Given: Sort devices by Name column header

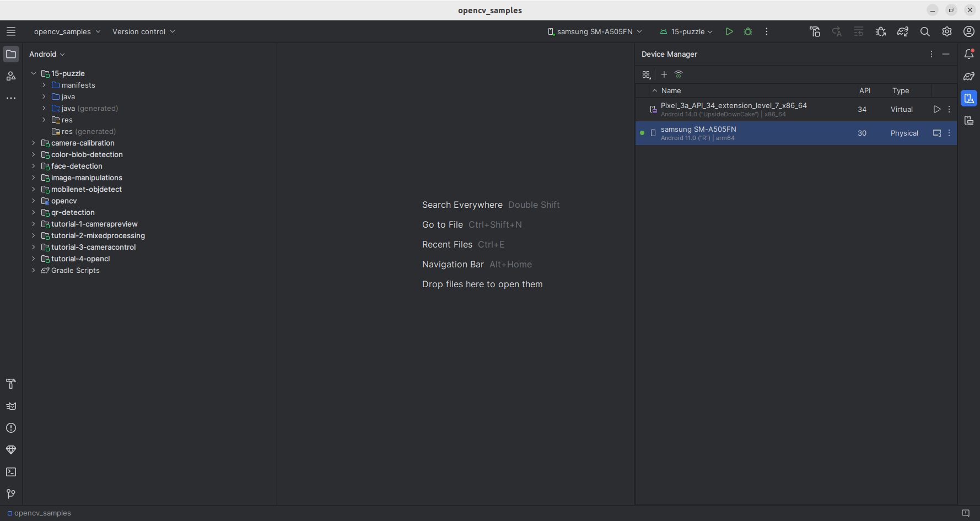Looking at the screenshot, I should [671, 90].
